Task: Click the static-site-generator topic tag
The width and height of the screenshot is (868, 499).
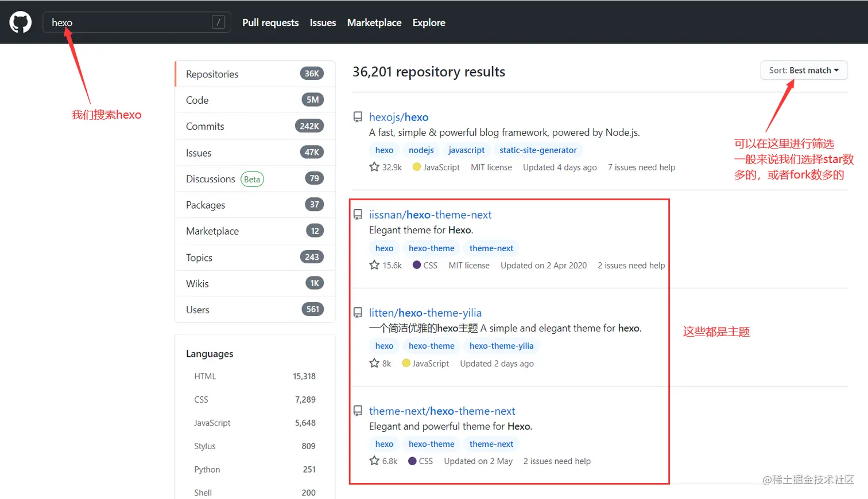Action: 538,150
